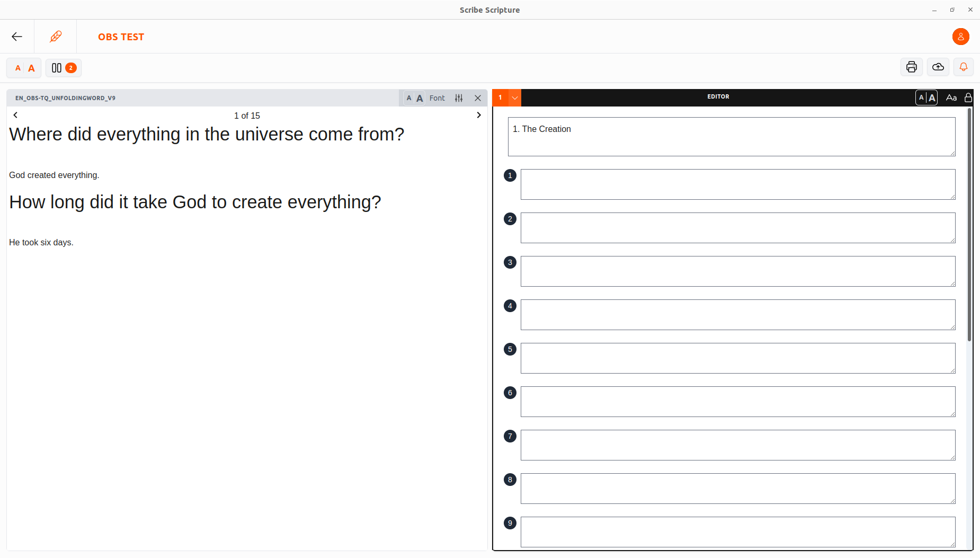Open story number dropdown arrow in editor
Viewport: 980px width, 558px height.
coord(515,98)
